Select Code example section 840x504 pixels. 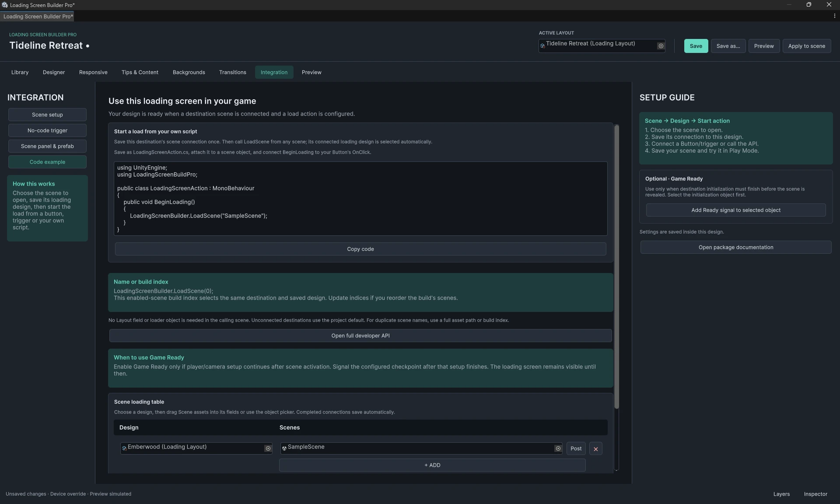pos(47,162)
